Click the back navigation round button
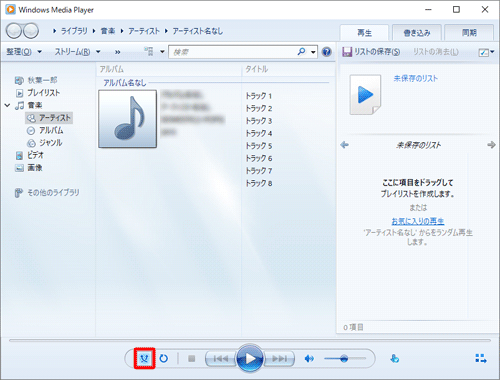This screenshot has height=380, width=500. [x=14, y=31]
